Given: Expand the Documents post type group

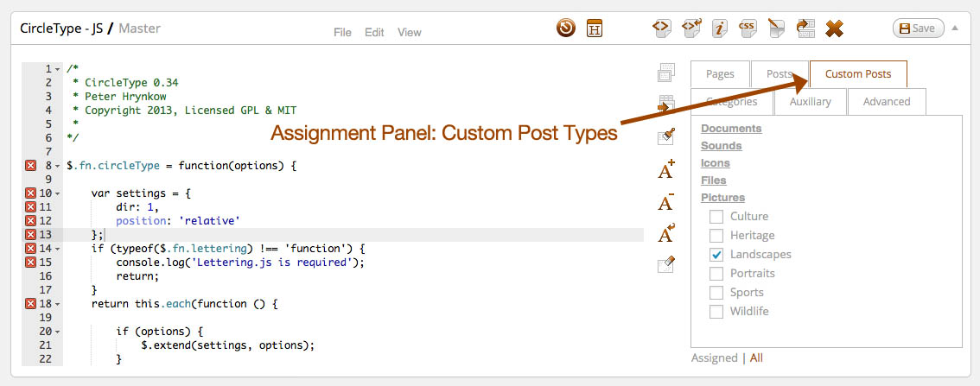Looking at the screenshot, I should (731, 129).
